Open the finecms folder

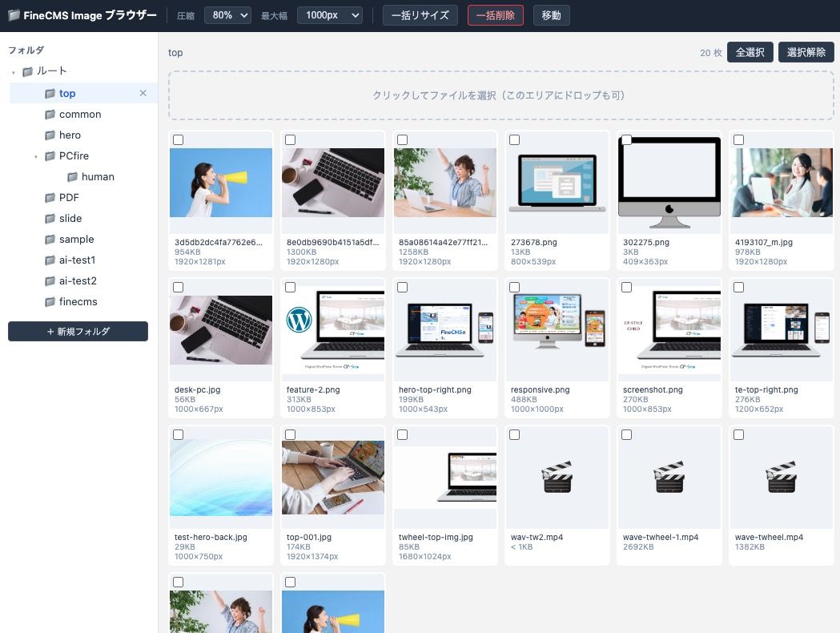(x=78, y=302)
